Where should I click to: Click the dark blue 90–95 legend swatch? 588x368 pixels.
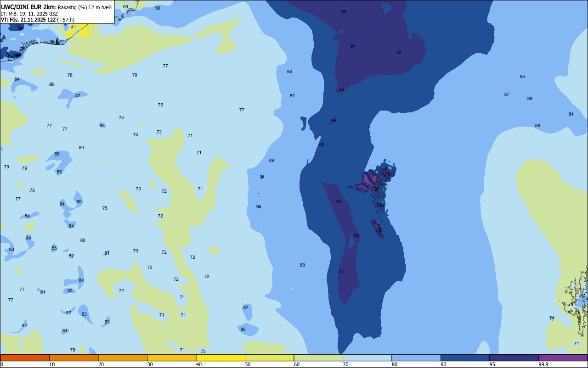point(465,357)
